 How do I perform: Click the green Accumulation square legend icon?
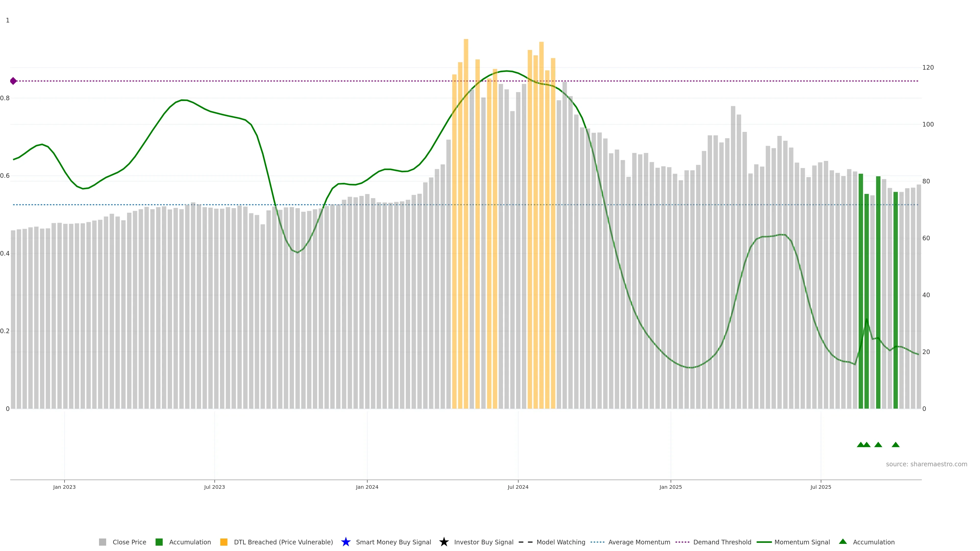click(x=159, y=542)
